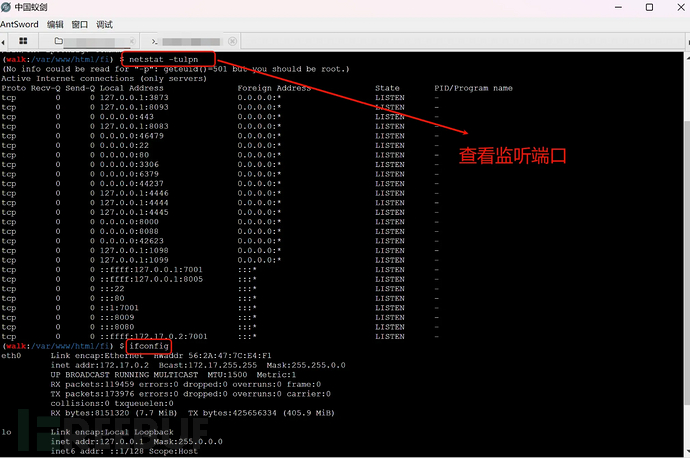Click the address :::8009
This screenshot has width=690, height=458.
point(117,318)
